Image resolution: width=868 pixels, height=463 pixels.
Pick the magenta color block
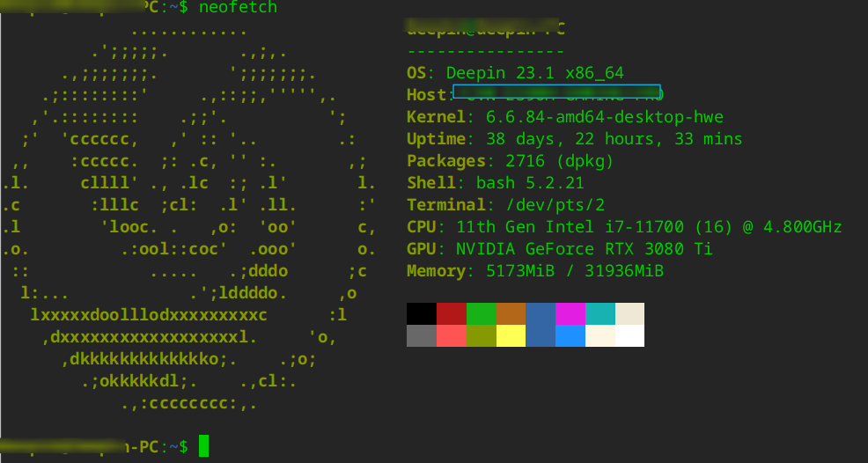point(570,313)
